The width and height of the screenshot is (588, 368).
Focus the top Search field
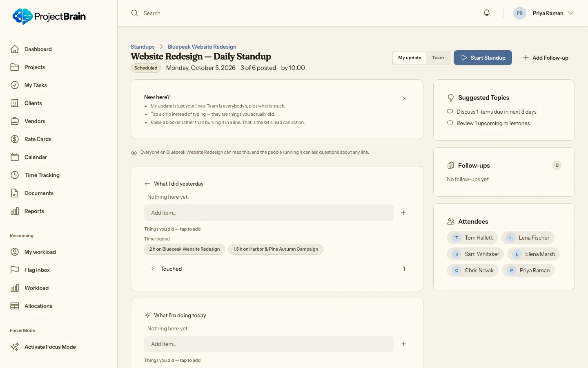coord(302,13)
